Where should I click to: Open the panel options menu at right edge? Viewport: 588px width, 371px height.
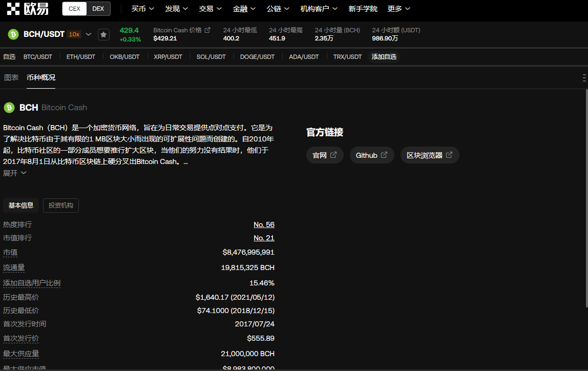pyautogui.click(x=584, y=78)
